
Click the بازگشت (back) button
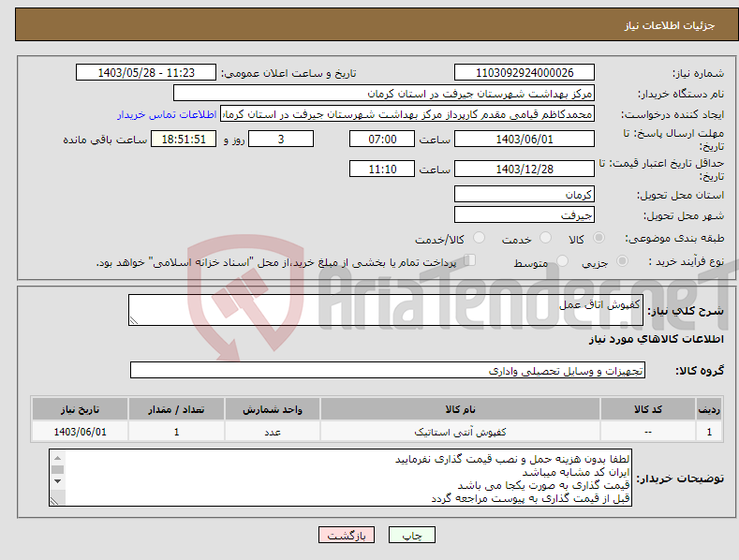tap(347, 535)
